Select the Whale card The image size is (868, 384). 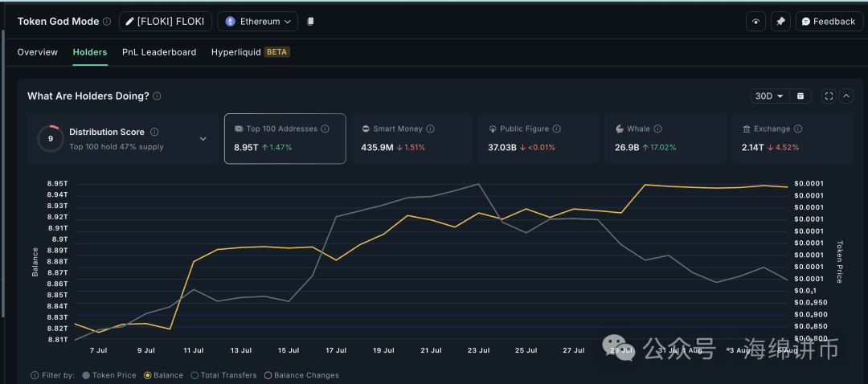(665, 138)
